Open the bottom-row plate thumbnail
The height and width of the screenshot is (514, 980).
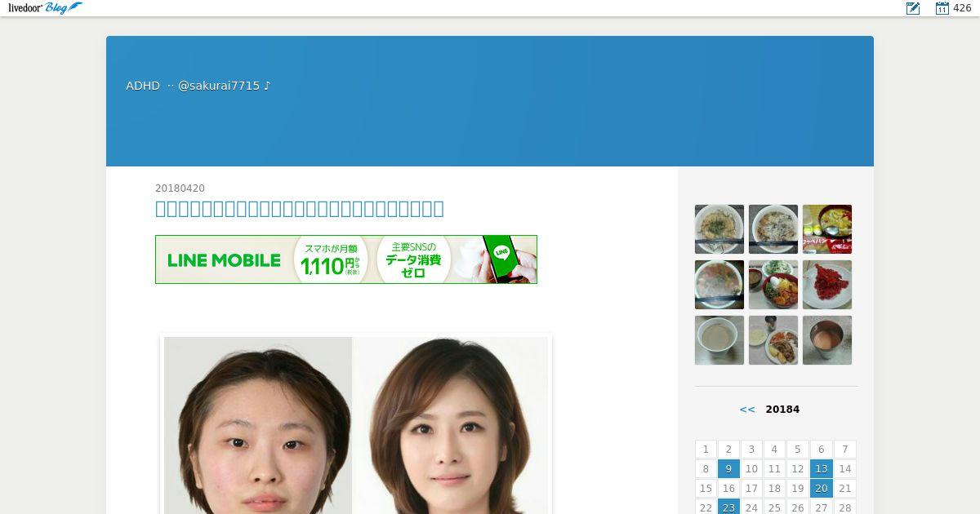773,340
